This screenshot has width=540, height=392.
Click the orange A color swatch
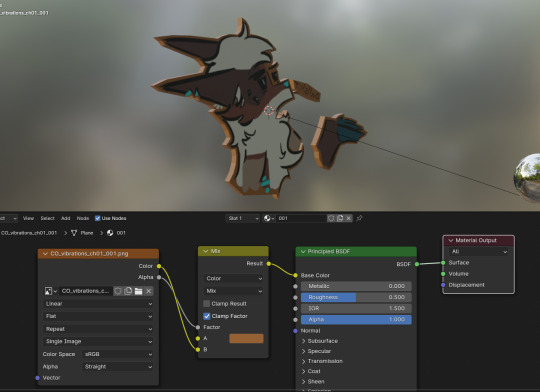coord(246,338)
